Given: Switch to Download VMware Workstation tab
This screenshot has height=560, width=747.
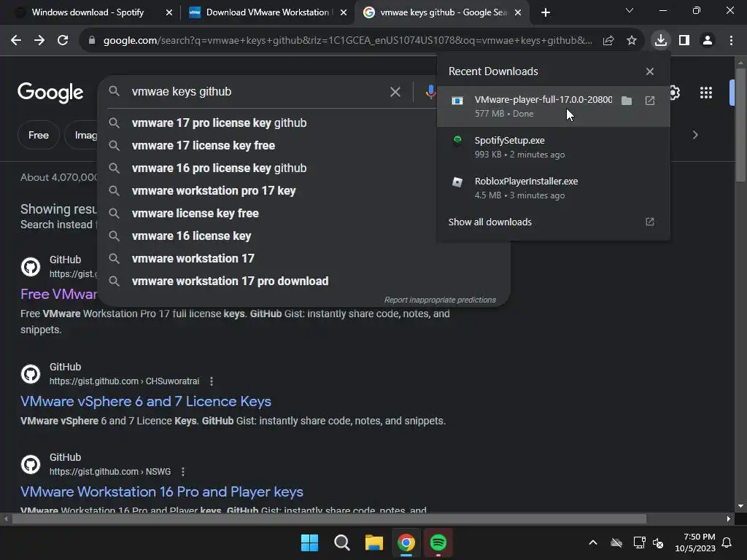Looking at the screenshot, I should tap(267, 12).
